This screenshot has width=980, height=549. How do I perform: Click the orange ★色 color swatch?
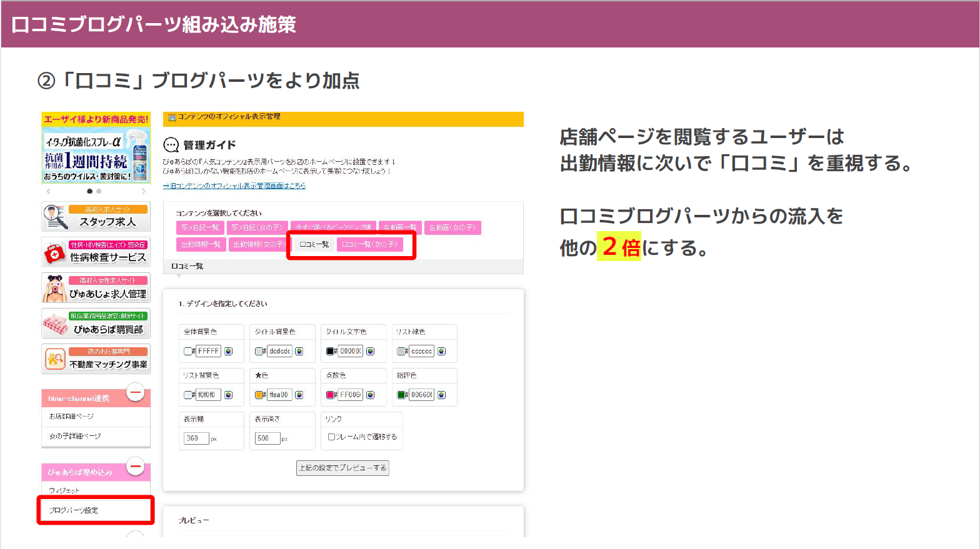pyautogui.click(x=259, y=395)
